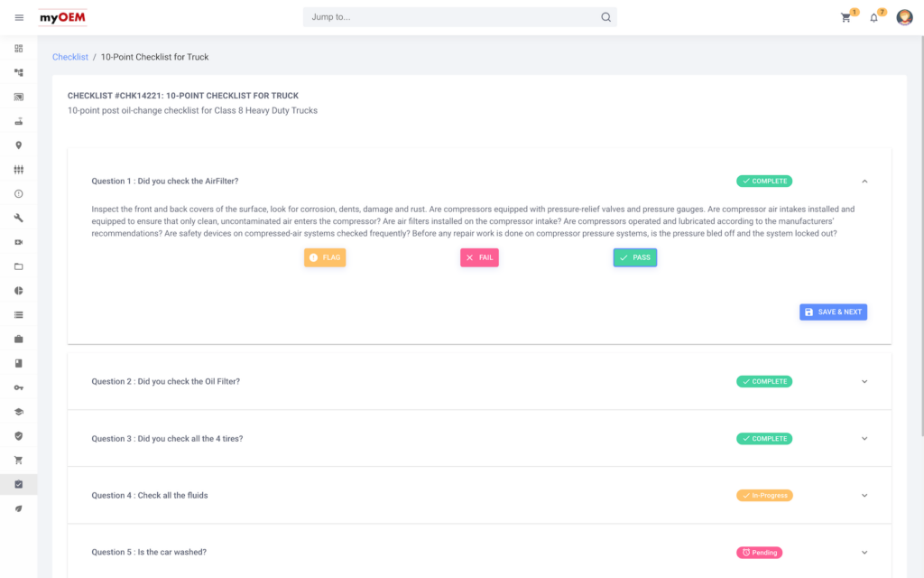The height and width of the screenshot is (578, 924).
Task: Expand Question 5 Is the car washed
Action: tap(864, 552)
